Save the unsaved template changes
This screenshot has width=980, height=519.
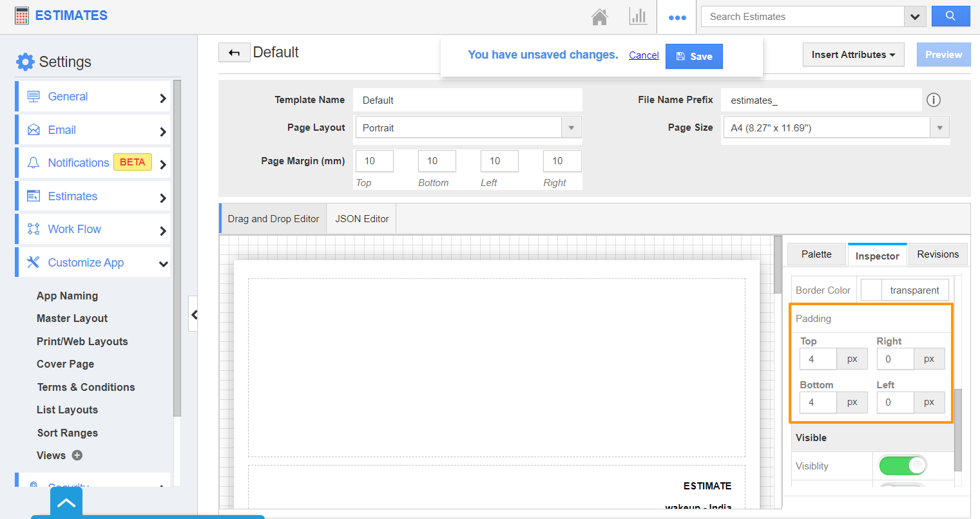coord(694,56)
